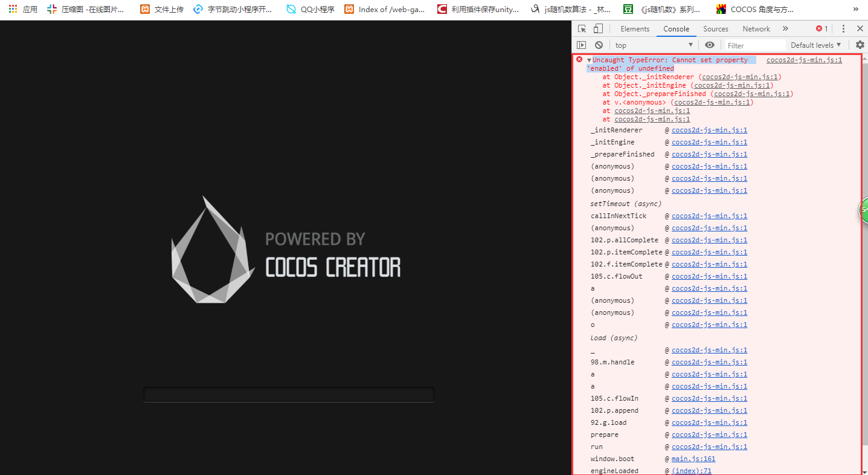The height and width of the screenshot is (475, 868).
Task: Open 98.m.handle row's source link
Action: tap(709, 362)
